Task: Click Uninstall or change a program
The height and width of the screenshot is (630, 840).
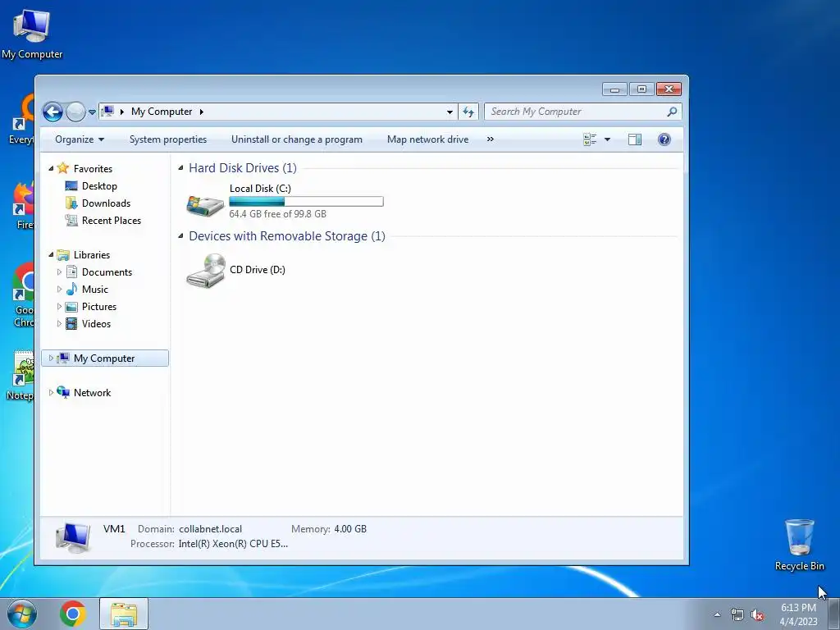Action: tap(297, 139)
